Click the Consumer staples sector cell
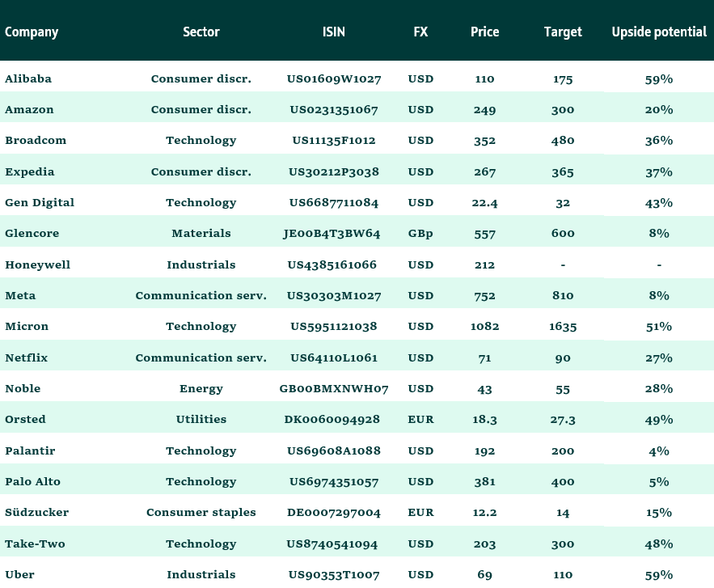Image resolution: width=714 pixels, height=588 pixels. pyautogui.click(x=201, y=513)
